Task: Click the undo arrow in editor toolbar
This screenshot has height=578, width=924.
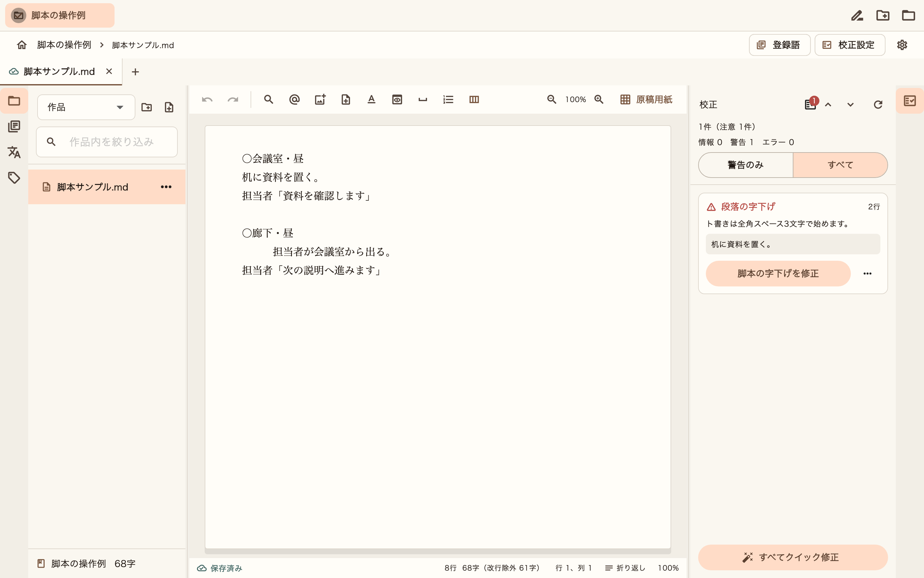Action: coord(207,100)
